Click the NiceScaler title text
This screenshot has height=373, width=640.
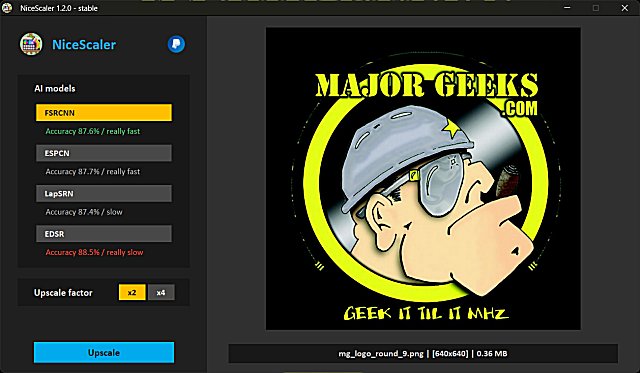pyautogui.click(x=84, y=44)
